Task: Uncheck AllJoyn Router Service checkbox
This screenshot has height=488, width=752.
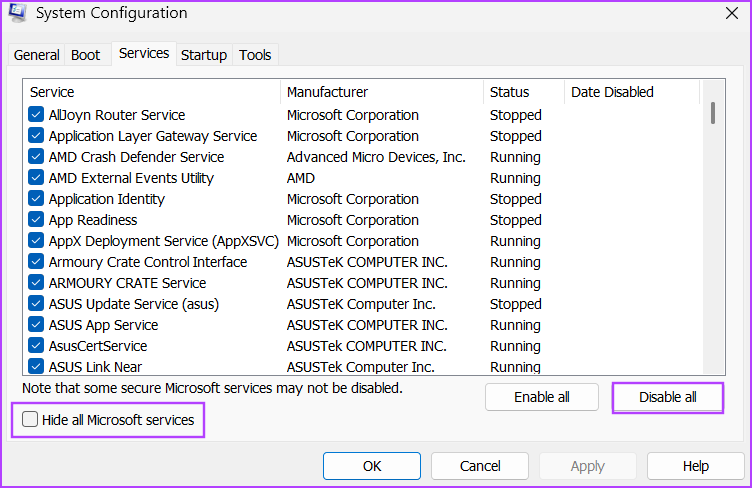Action: (36, 115)
